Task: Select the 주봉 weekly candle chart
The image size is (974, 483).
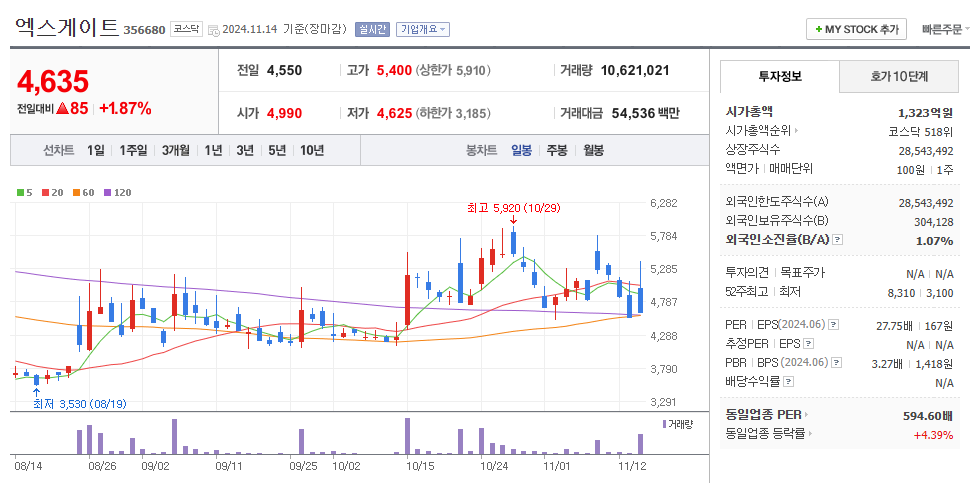Action: coord(557,150)
